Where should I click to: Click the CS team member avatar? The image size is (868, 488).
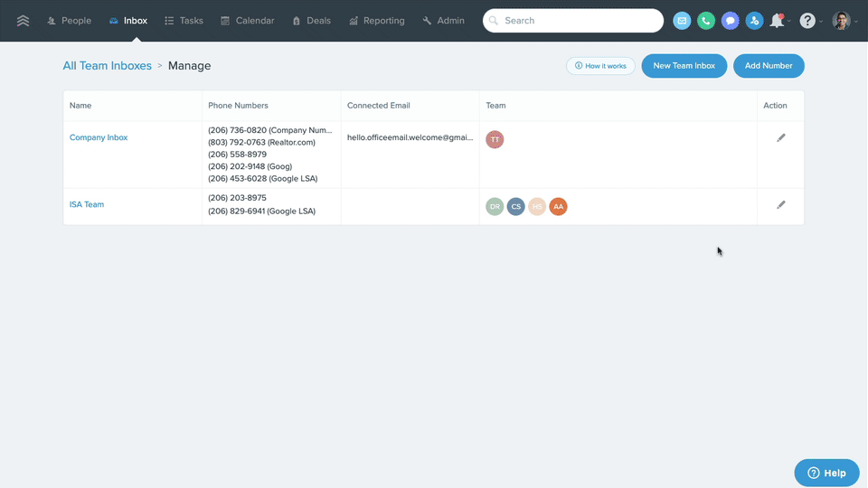[x=515, y=206]
